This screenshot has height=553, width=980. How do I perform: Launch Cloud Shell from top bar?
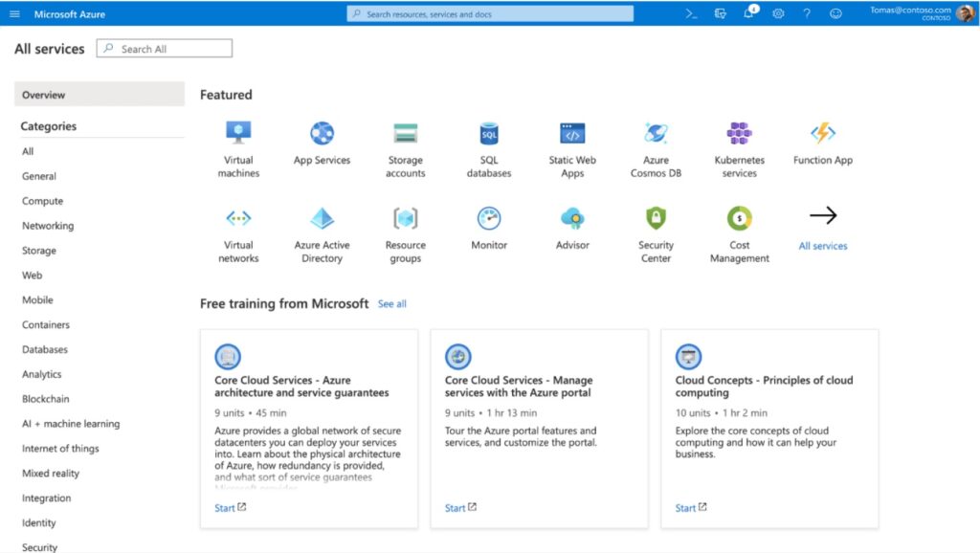(x=691, y=13)
